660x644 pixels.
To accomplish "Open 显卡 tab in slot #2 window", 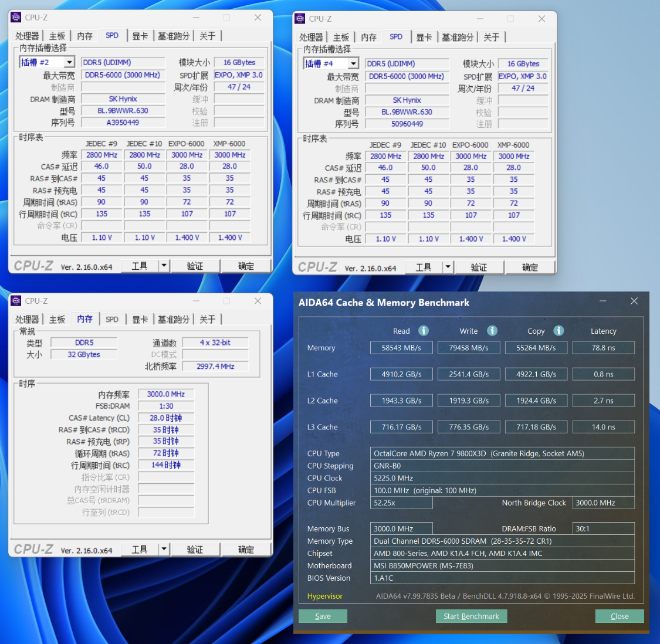I will (x=140, y=36).
